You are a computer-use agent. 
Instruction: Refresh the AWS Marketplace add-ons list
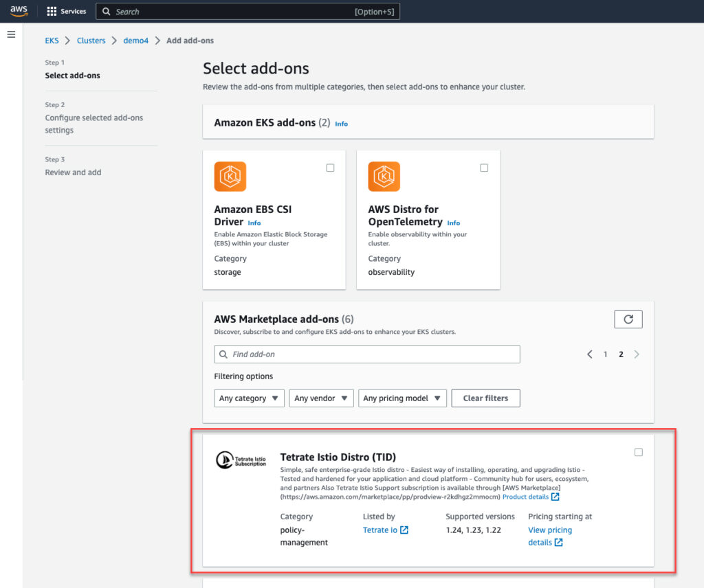(628, 319)
